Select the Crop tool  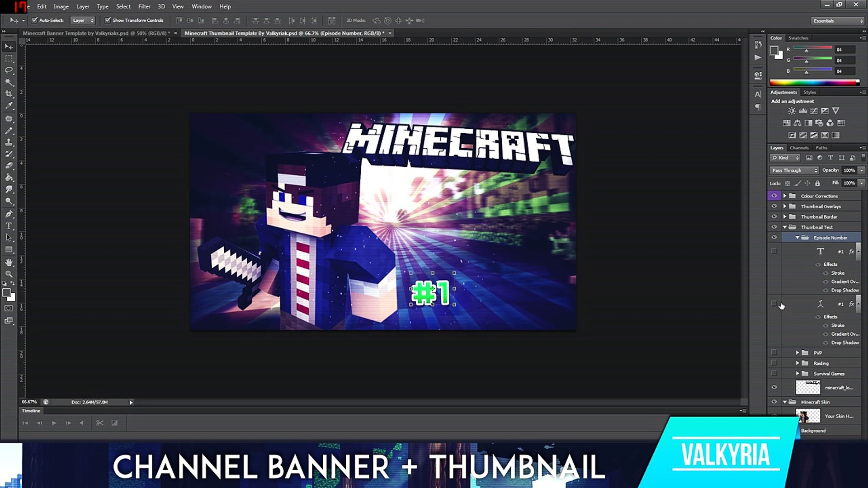tap(9, 94)
